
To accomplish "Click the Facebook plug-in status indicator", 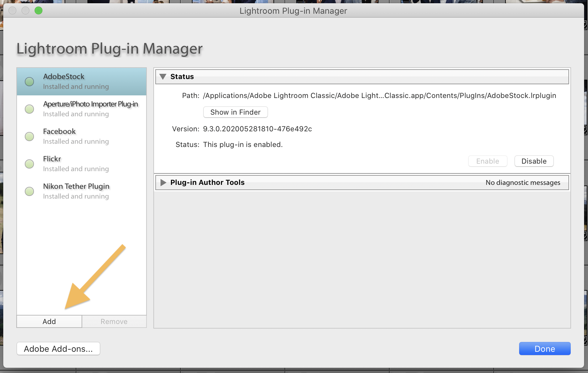I will pyautogui.click(x=29, y=137).
